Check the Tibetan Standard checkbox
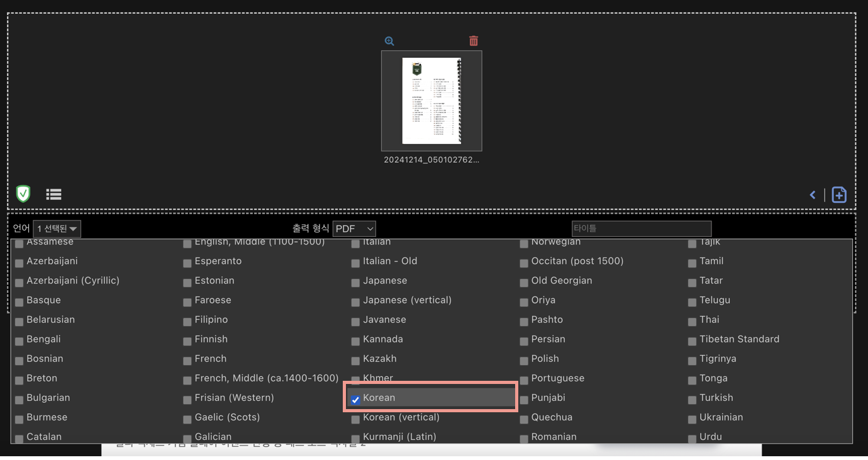The image size is (868, 460). [x=692, y=341]
